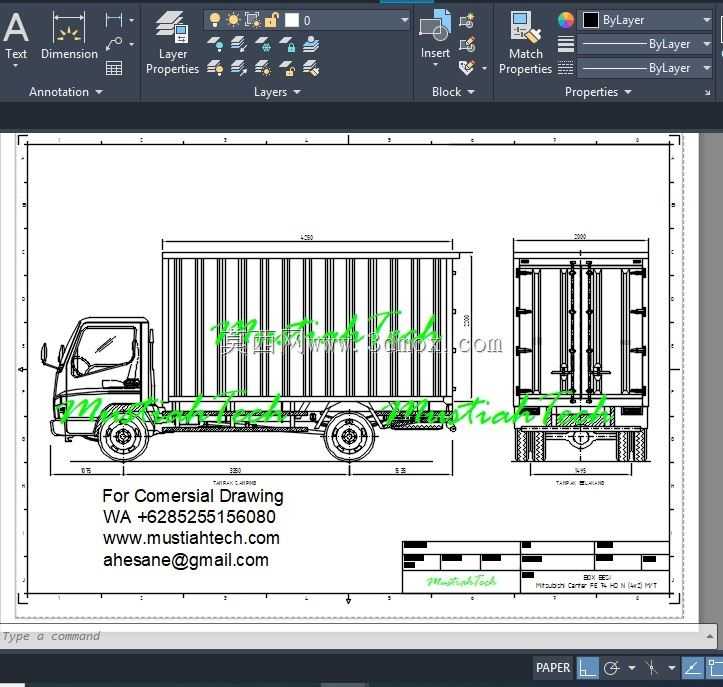Activate Match Properties tool
Image resolution: width=723 pixels, height=687 pixels.
pyautogui.click(x=526, y=42)
